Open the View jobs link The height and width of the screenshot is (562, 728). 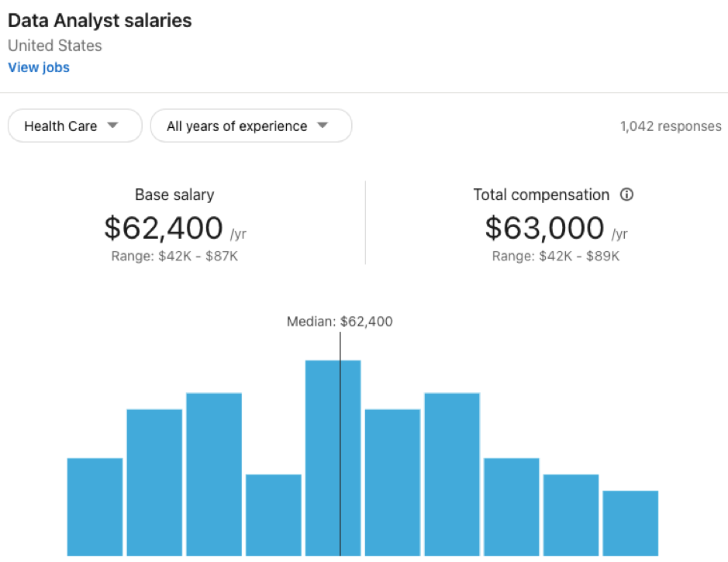coord(38,67)
